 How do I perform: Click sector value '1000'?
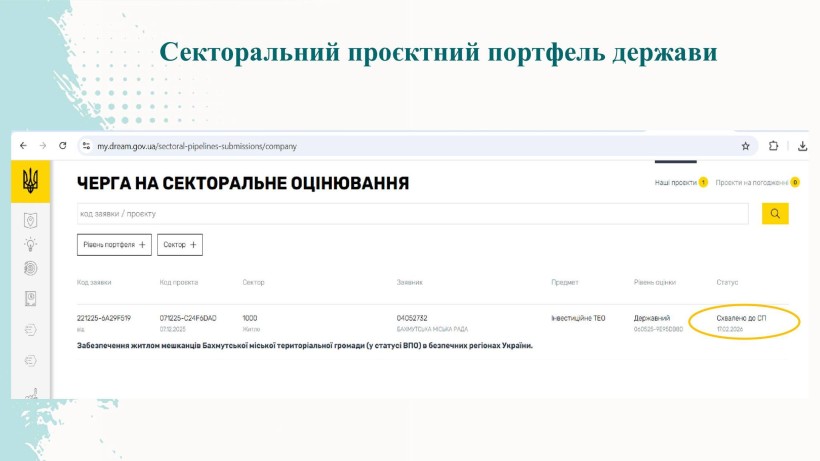[250, 318]
